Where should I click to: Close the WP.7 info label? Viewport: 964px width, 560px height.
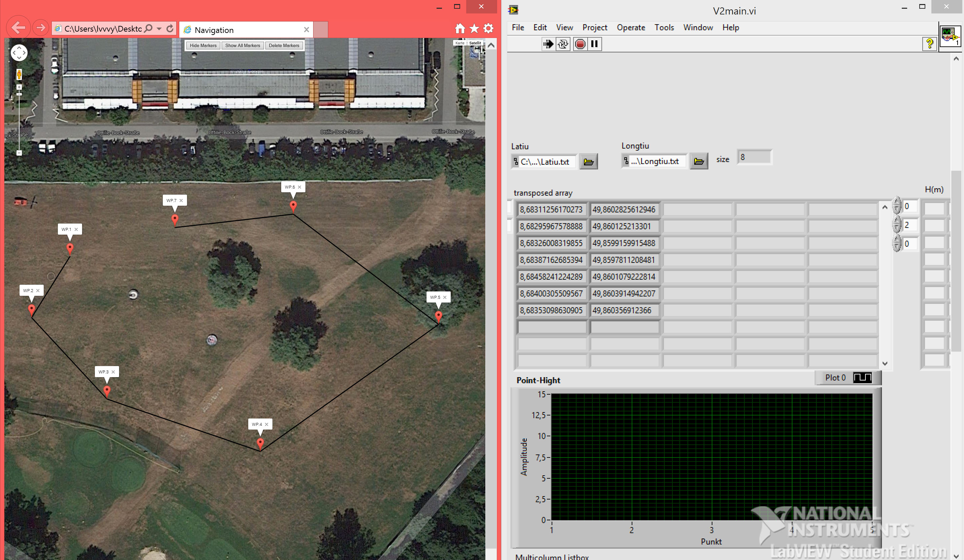(x=181, y=200)
